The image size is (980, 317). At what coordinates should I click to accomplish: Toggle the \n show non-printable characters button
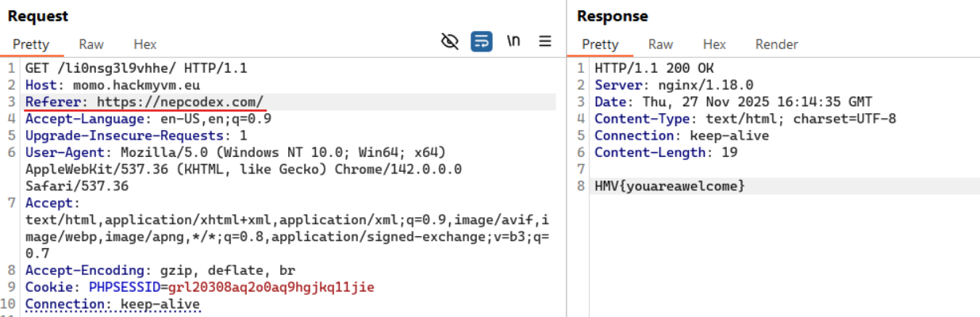[x=513, y=42]
